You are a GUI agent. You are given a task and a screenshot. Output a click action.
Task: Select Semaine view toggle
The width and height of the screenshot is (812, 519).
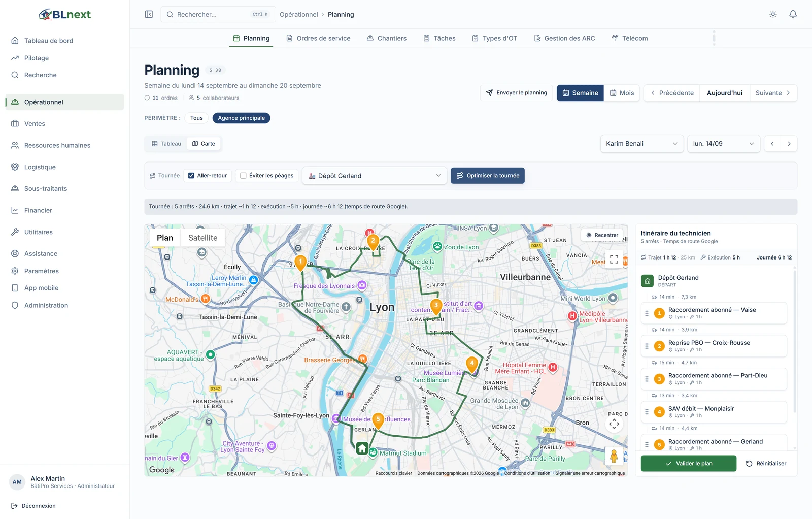coord(580,93)
